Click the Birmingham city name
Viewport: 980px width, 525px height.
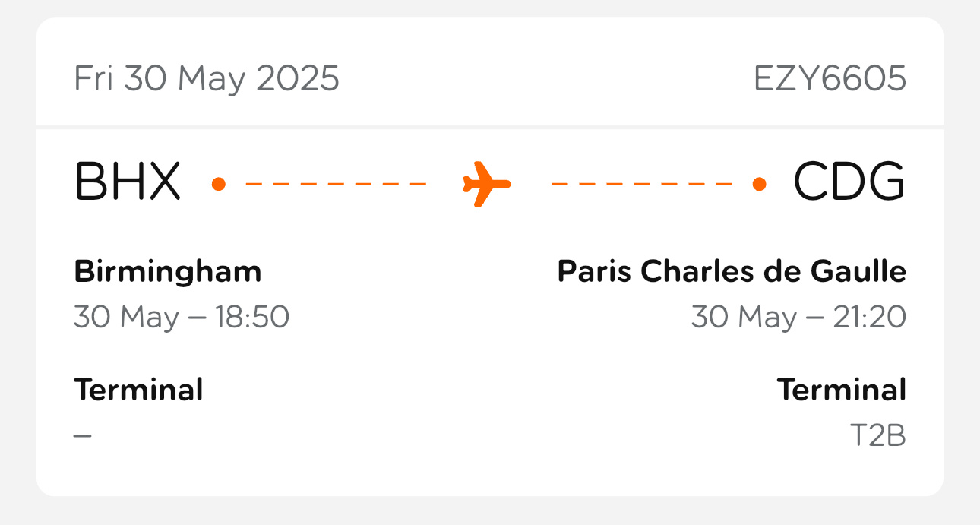tap(168, 271)
